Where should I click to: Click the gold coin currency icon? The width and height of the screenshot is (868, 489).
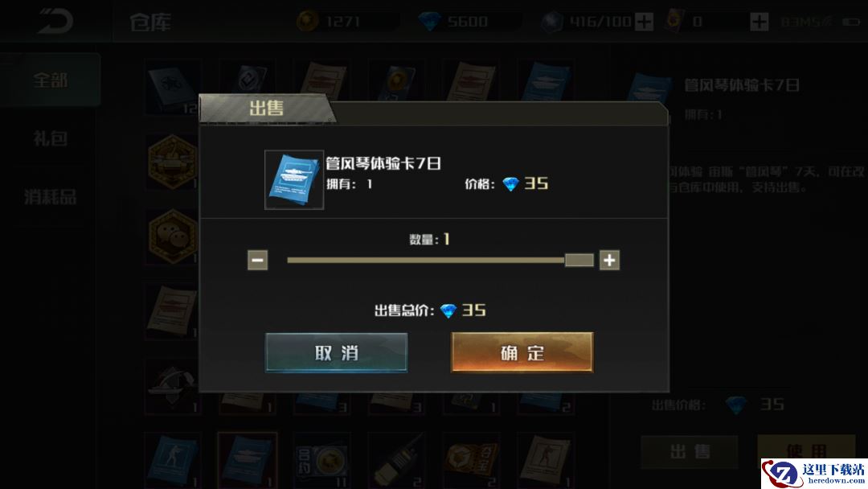click(307, 22)
